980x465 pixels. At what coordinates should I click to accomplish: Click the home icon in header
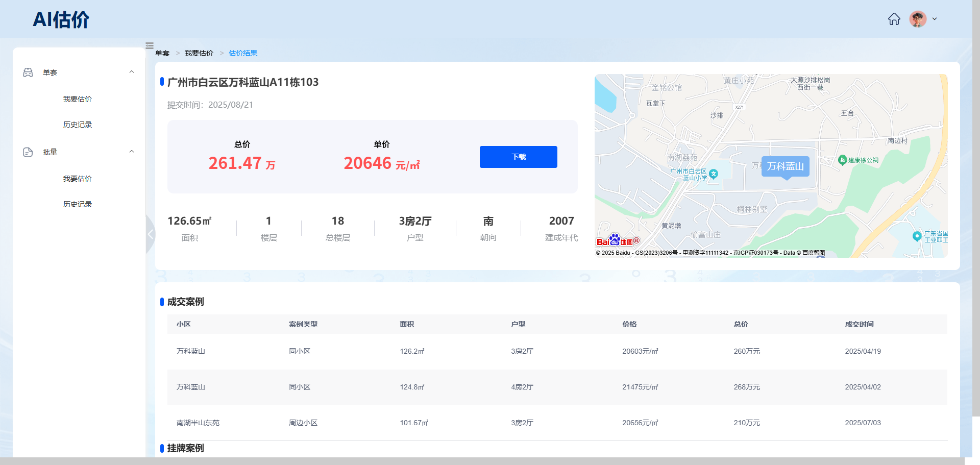click(x=894, y=19)
